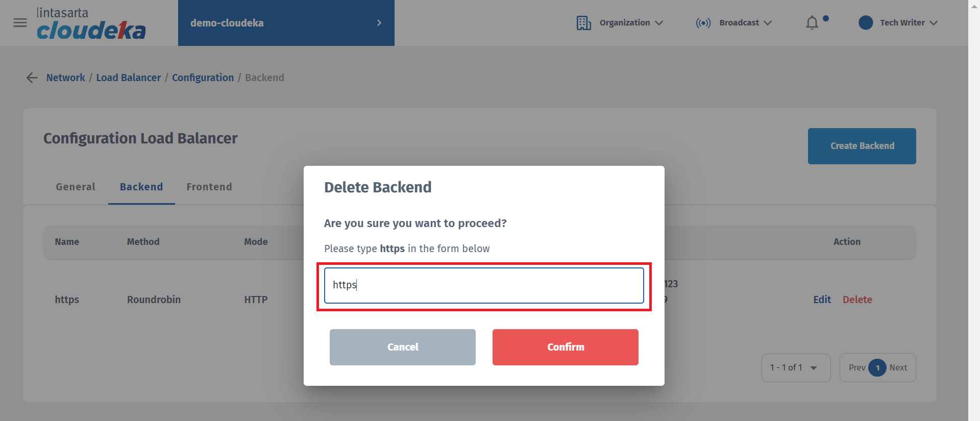The image size is (980, 421).
Task: Click the Organization building icon
Action: [x=583, y=23]
